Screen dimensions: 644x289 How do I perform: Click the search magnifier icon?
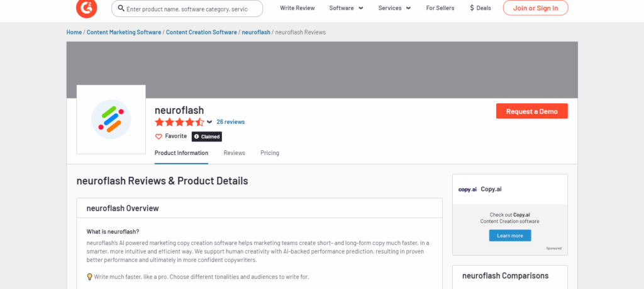pos(121,8)
